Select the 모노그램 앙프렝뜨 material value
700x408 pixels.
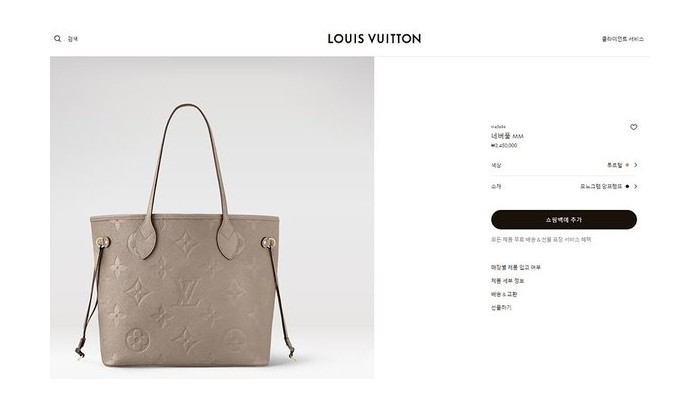[601, 187]
